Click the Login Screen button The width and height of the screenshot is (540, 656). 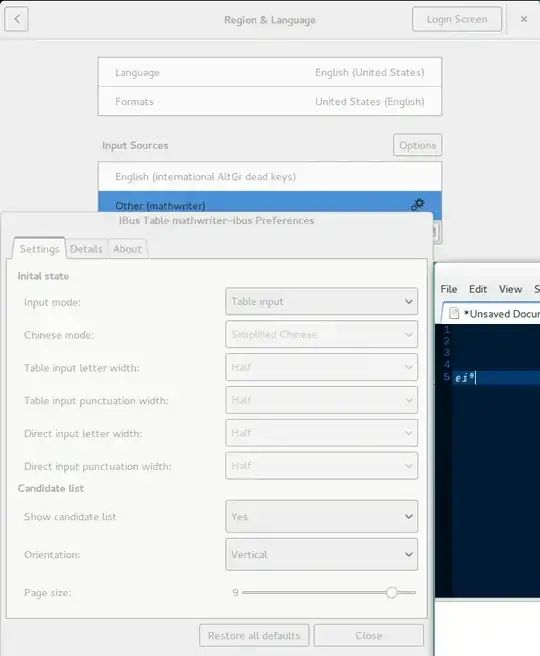point(457,19)
